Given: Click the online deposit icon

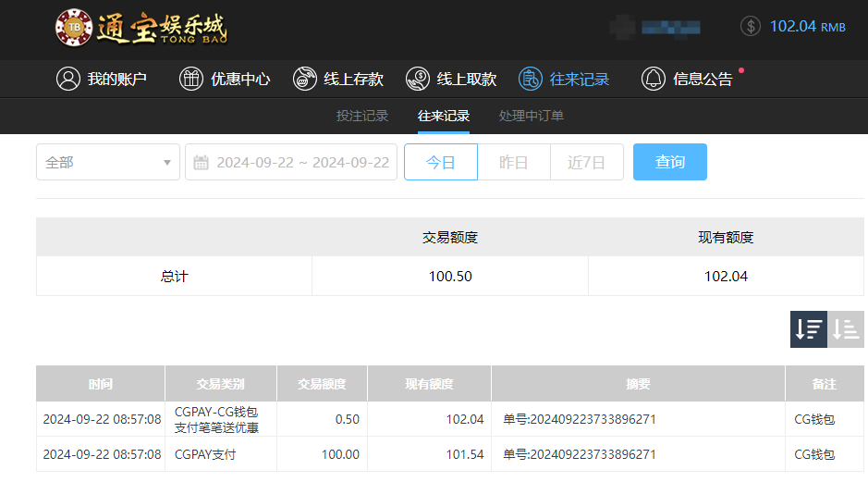Looking at the screenshot, I should coord(305,79).
